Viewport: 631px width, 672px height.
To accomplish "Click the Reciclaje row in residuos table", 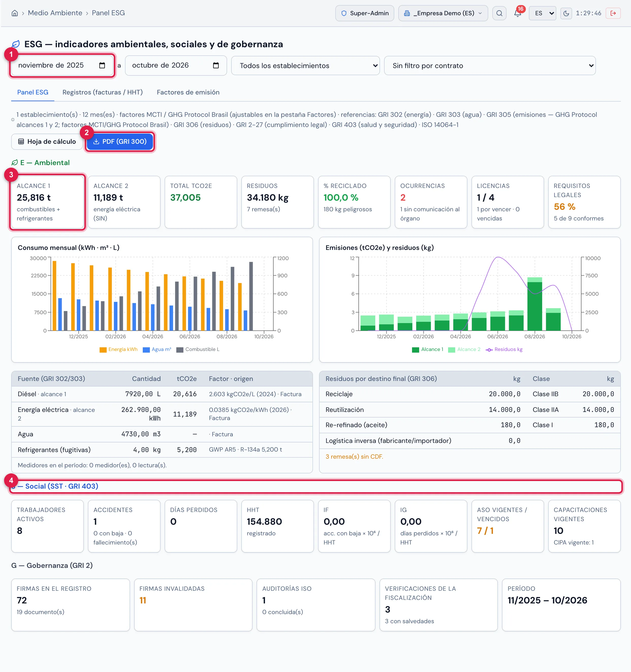I will (x=469, y=394).
